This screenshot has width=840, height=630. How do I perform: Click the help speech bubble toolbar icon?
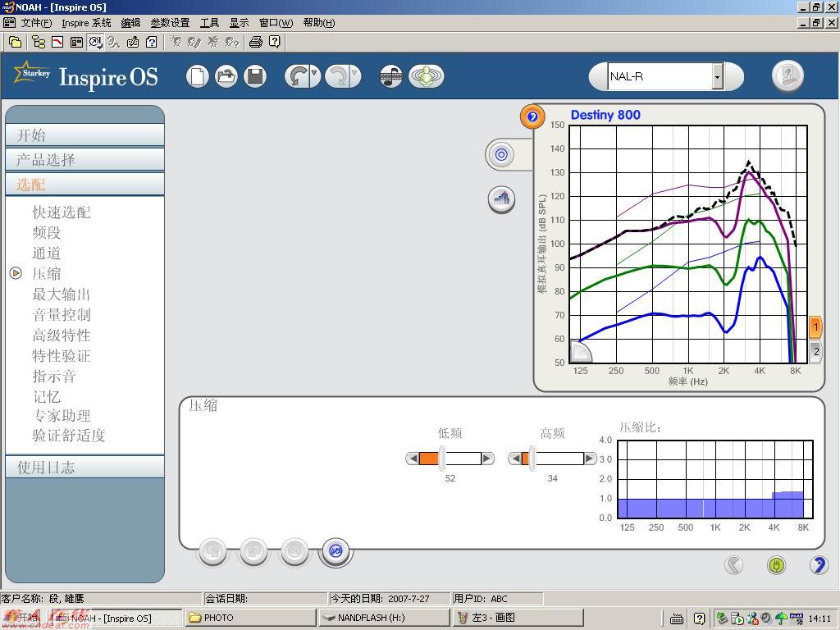point(275,42)
